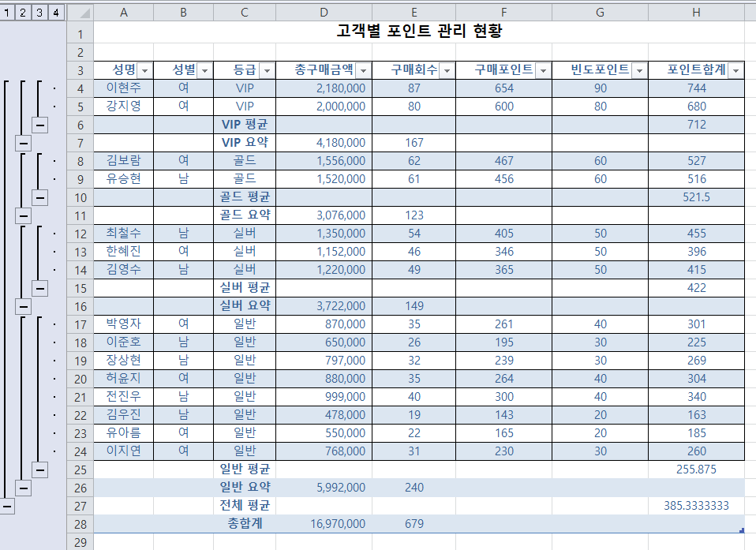Click the 실버 요약 total 3,722,000
Image resolution: width=756 pixels, height=550 pixels.
click(324, 305)
